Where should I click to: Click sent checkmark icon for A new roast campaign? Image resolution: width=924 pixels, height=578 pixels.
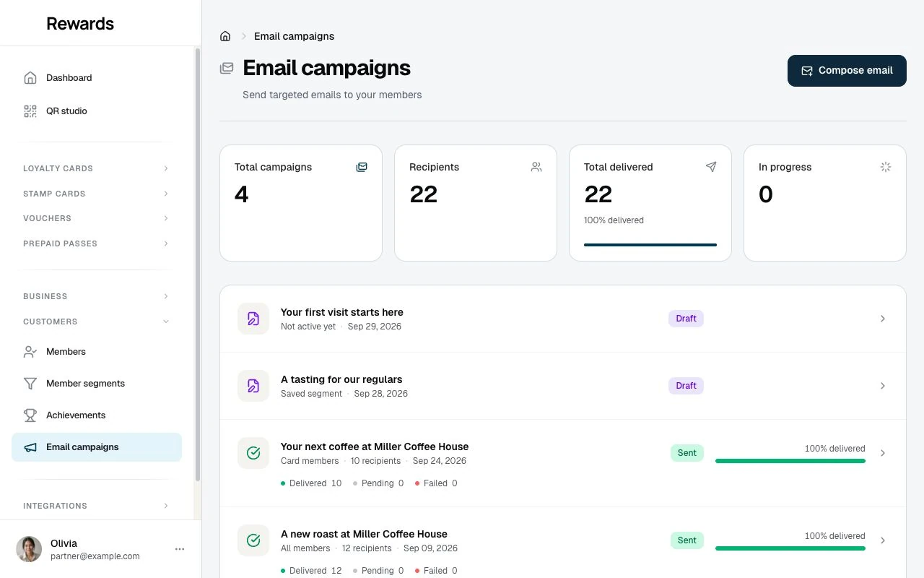(x=253, y=540)
